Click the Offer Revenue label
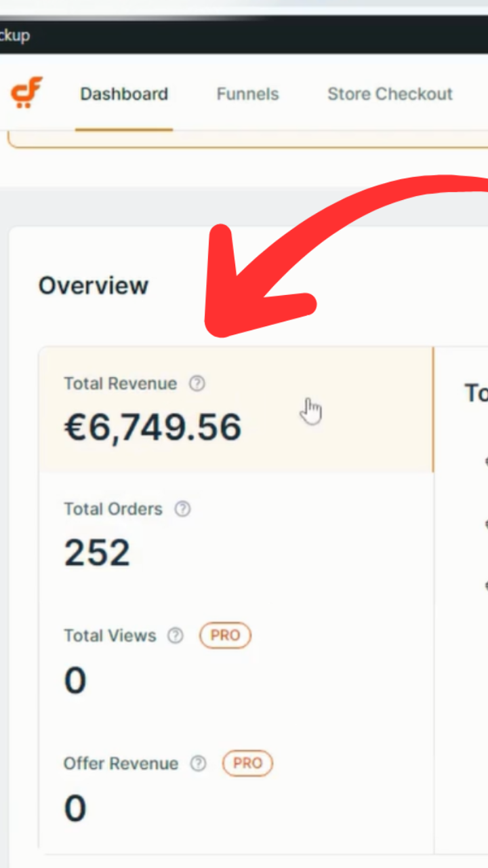Screen dimensions: 488x868 click(121, 764)
